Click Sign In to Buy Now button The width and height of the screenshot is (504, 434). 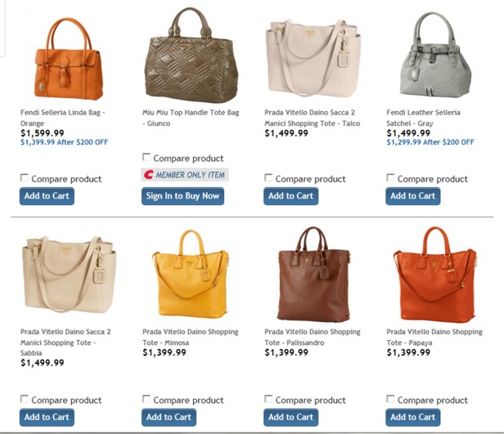click(x=182, y=196)
